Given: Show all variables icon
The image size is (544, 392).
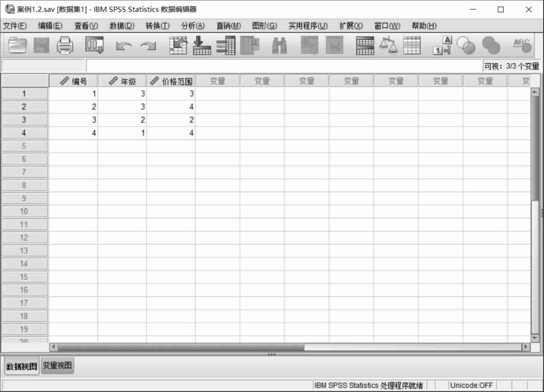Looking at the screenshot, I should (491, 45).
